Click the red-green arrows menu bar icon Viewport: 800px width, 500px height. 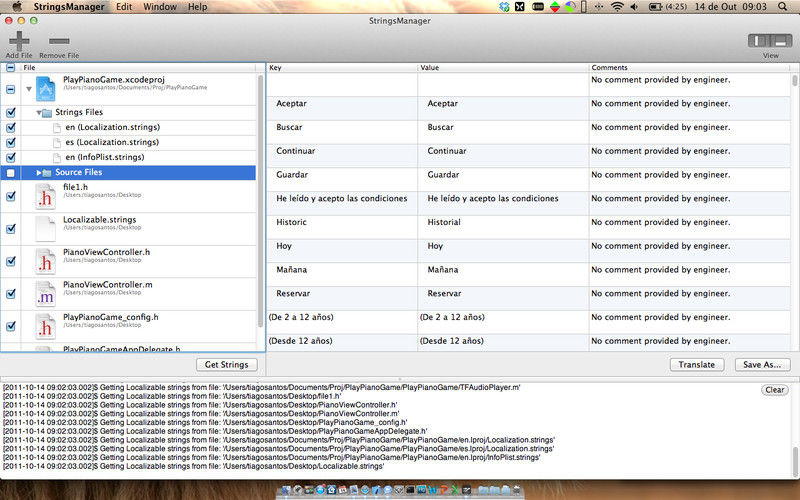click(555, 7)
